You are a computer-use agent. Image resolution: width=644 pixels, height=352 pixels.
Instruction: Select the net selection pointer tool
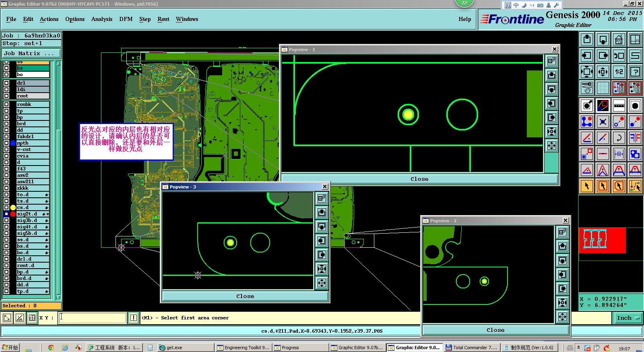635,186
